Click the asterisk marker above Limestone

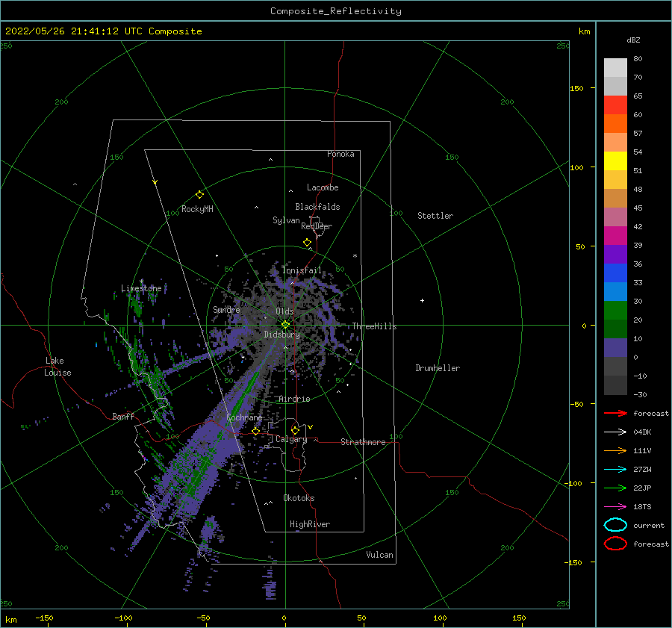tap(141, 282)
